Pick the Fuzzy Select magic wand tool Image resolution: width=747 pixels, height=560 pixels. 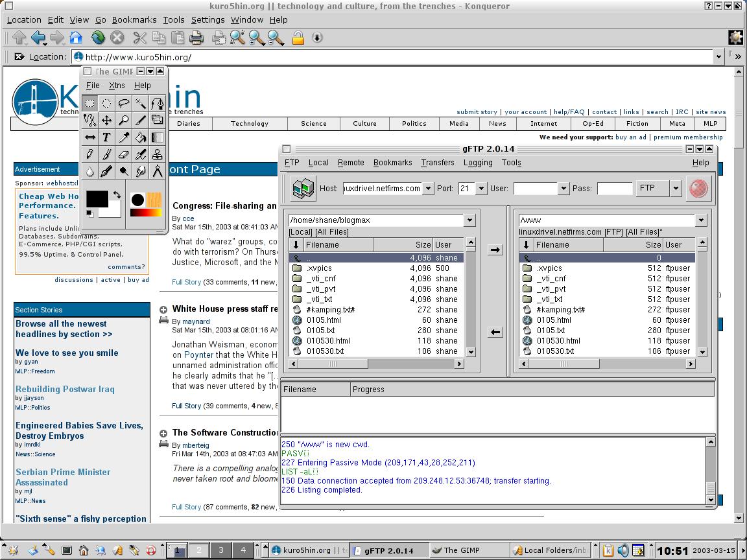pyautogui.click(x=141, y=103)
